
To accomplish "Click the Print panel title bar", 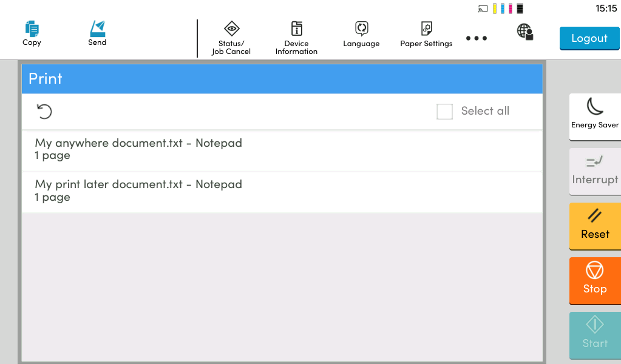I will [x=282, y=79].
